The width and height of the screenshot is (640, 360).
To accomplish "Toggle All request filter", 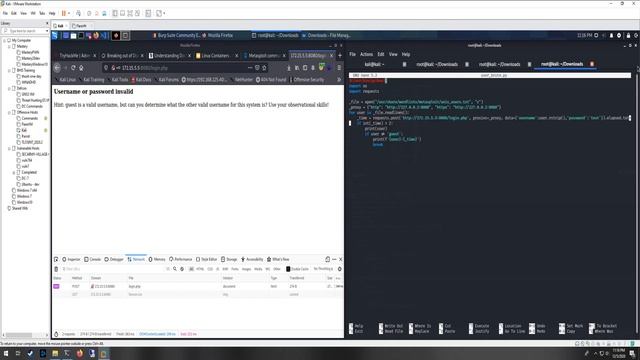I will click(191, 269).
